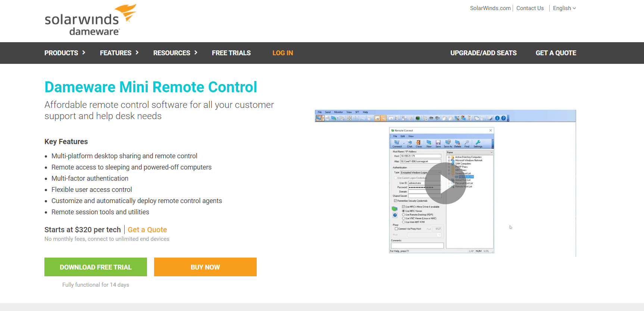Play the Dameware demo video

445,183
